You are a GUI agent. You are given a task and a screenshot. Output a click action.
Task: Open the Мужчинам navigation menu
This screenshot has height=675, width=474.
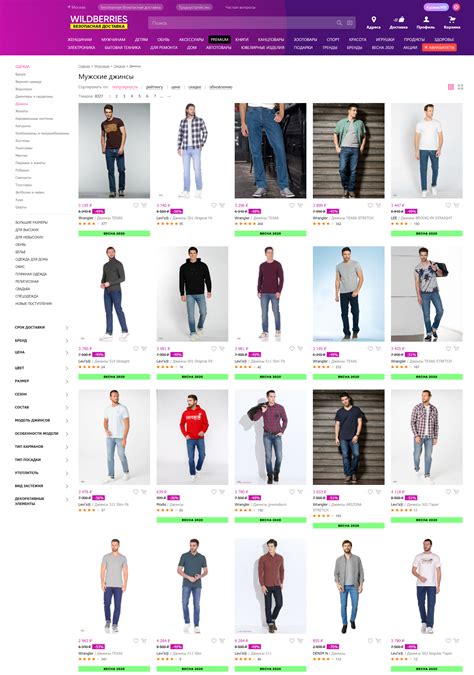tap(113, 40)
